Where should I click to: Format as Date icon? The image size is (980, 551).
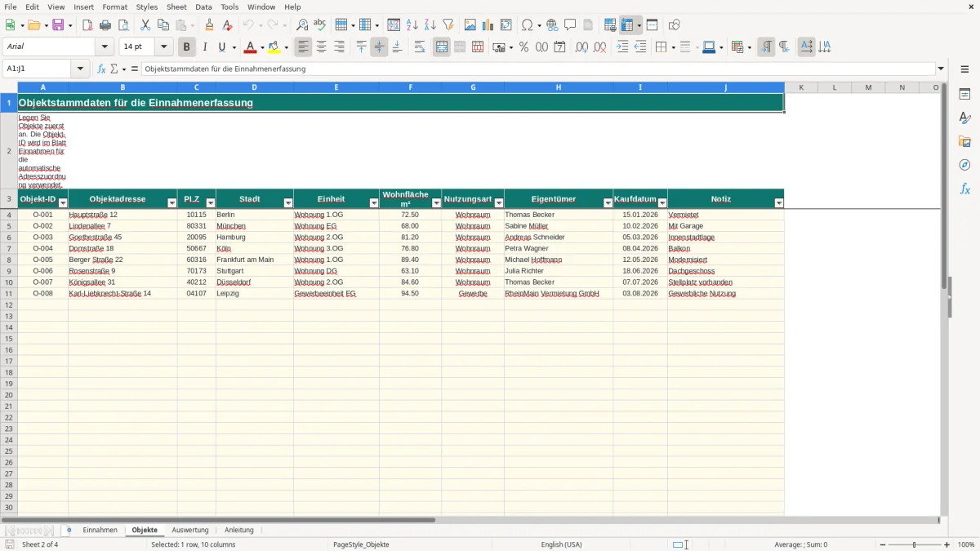click(x=559, y=47)
